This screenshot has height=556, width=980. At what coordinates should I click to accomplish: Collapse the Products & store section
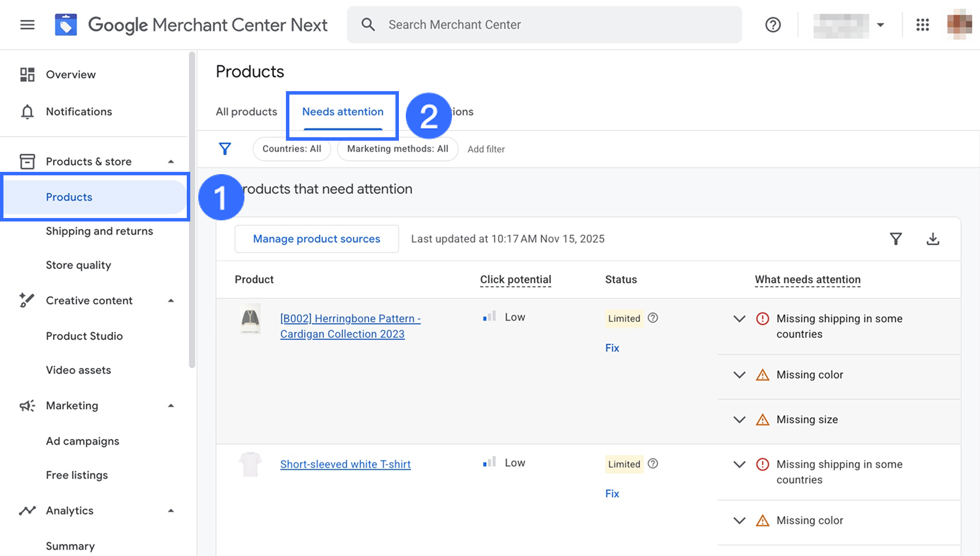(x=171, y=161)
